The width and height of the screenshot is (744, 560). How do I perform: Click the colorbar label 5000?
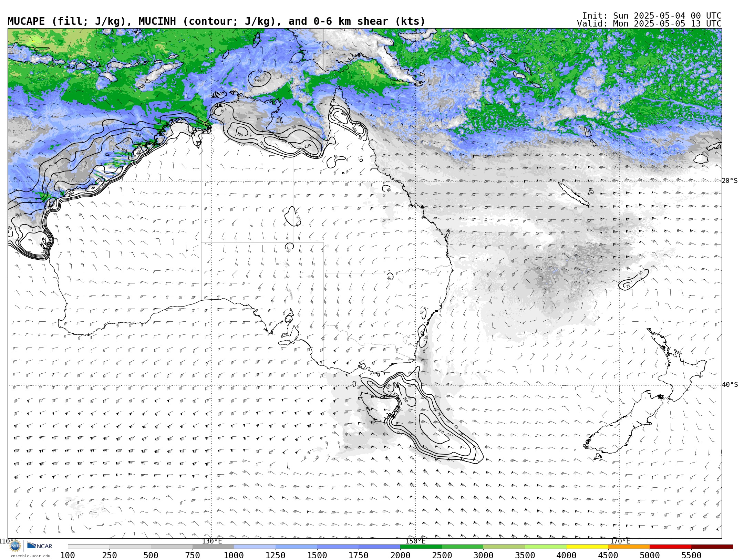650,556
